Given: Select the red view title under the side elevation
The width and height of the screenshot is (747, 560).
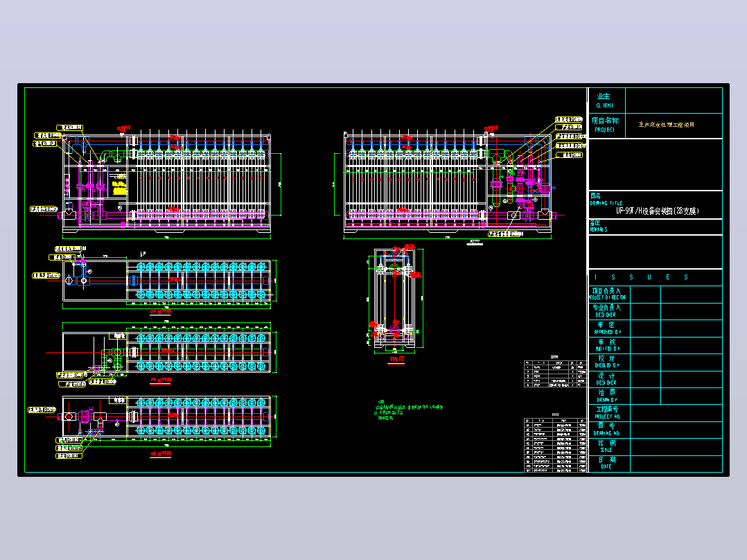Looking at the screenshot, I should tap(396, 359).
